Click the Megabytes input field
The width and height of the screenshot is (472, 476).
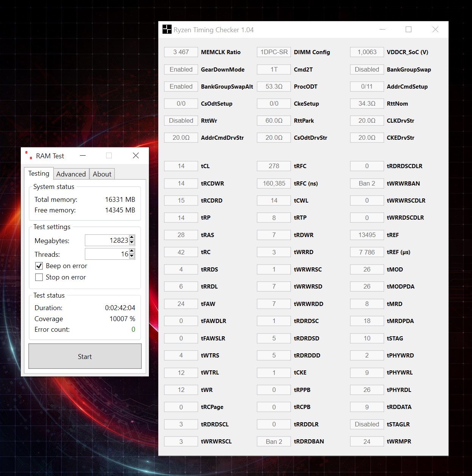click(107, 240)
